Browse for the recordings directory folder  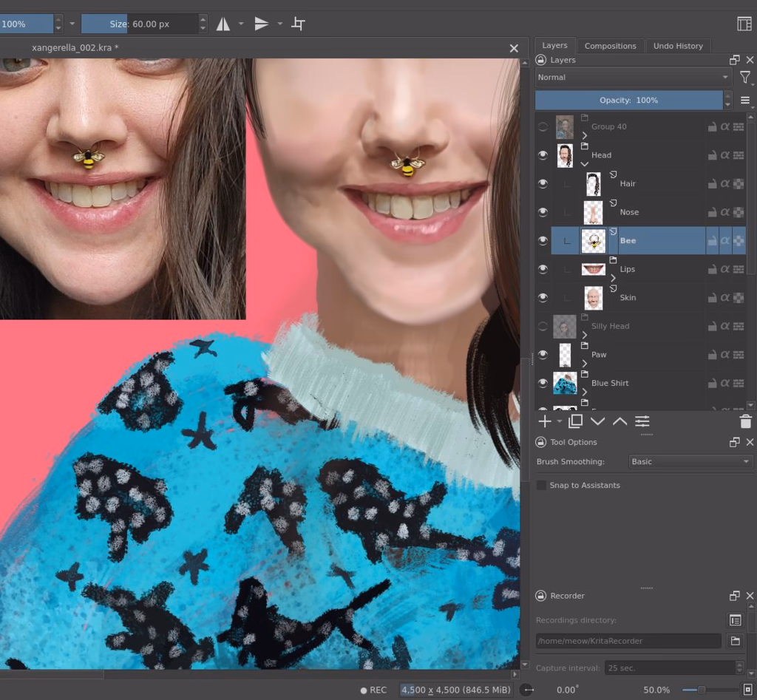click(735, 641)
